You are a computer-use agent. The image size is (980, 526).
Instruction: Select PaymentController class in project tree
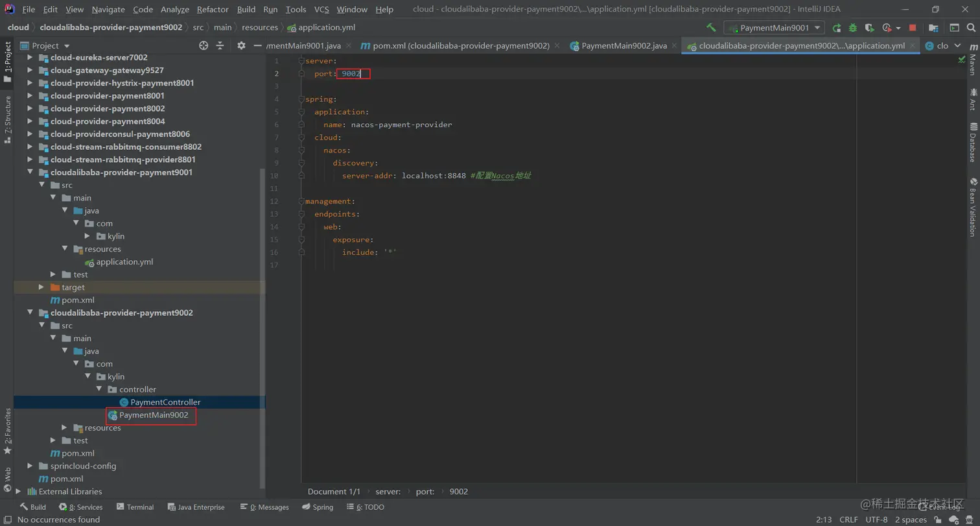(x=165, y=402)
